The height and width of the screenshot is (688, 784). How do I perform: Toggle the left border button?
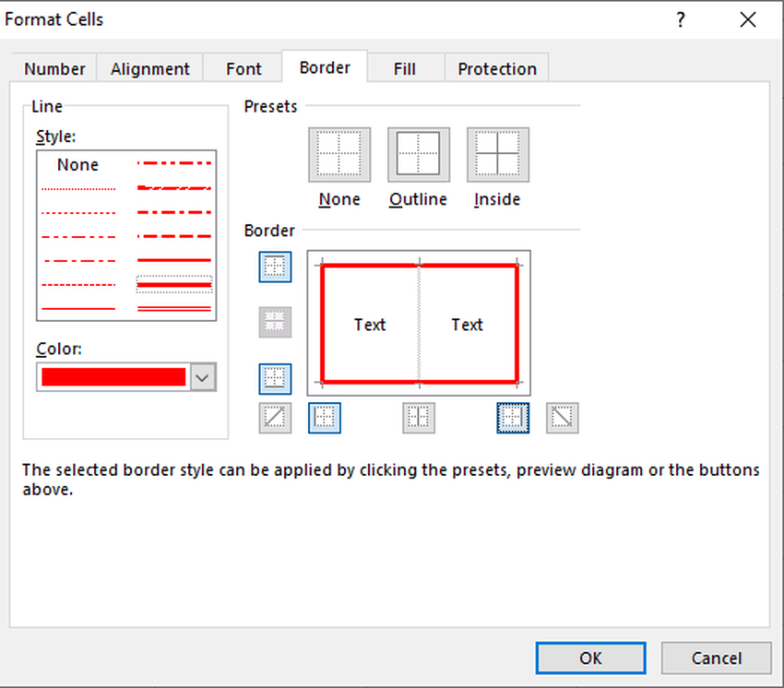[324, 418]
